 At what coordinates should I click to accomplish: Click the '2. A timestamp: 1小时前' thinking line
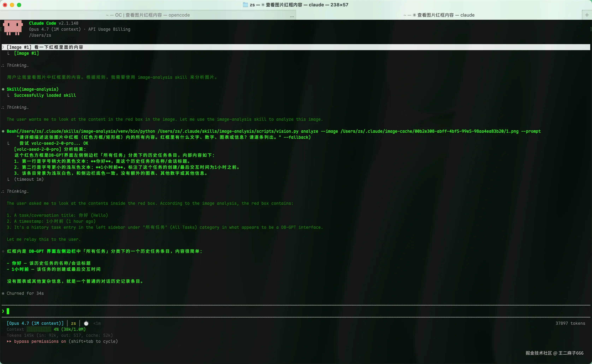pyautogui.click(x=51, y=221)
